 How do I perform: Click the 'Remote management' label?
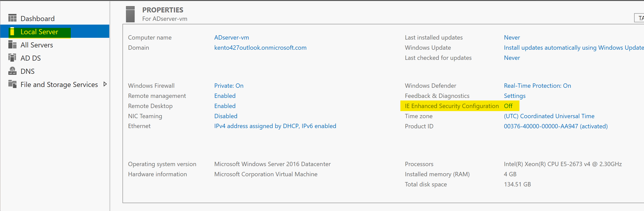157,96
